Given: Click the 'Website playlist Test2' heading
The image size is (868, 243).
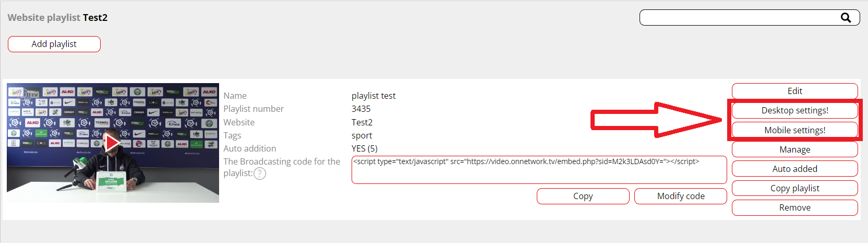Looking at the screenshot, I should pos(57,18).
